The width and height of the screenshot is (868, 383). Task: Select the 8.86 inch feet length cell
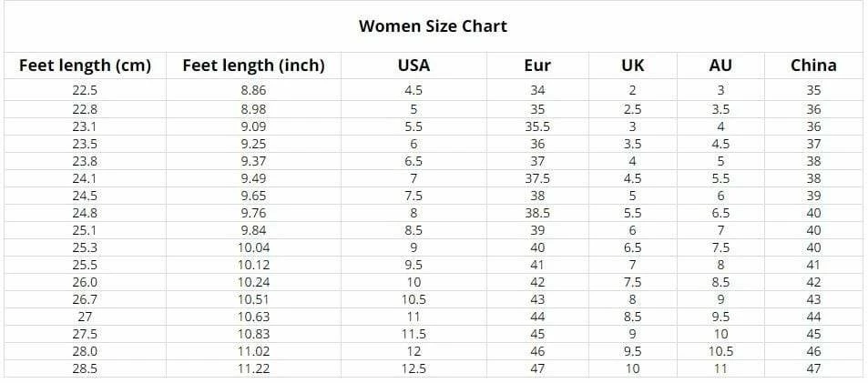[x=253, y=90]
